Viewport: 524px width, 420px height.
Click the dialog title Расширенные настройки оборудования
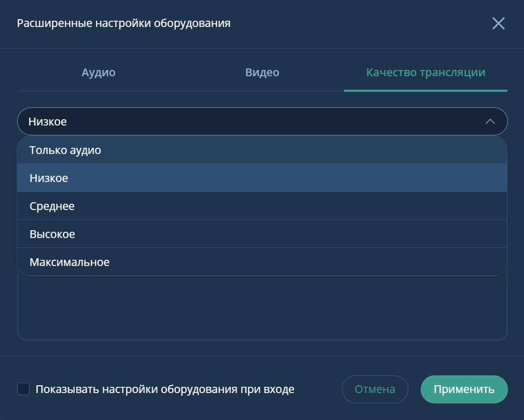coord(123,23)
